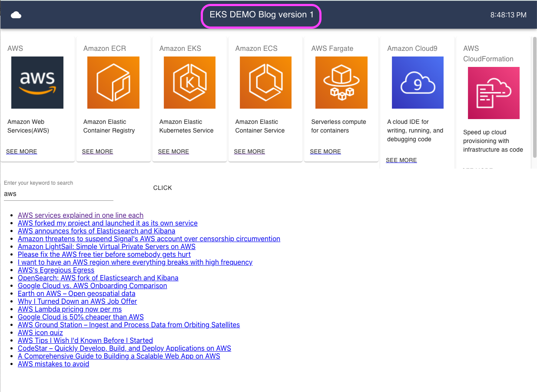The image size is (537, 392).
Task: Open 'OpenSearch: AWS fork of Elasticsearch' link
Action: [98, 278]
